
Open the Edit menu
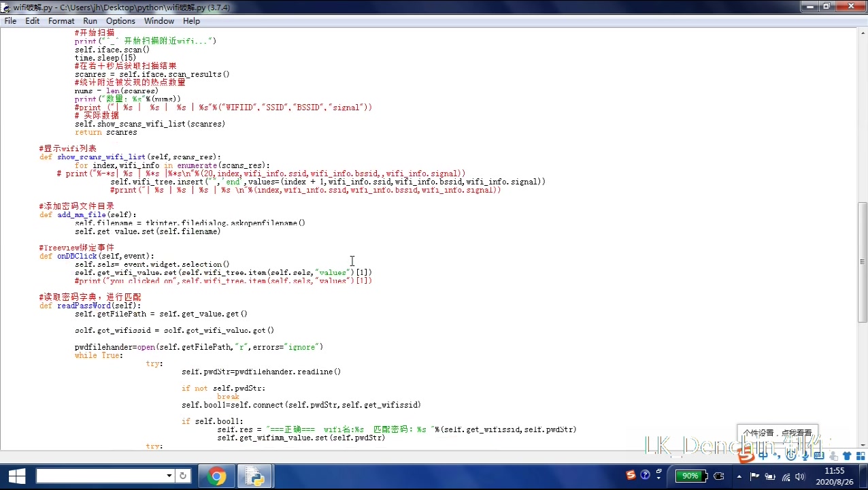(x=32, y=21)
